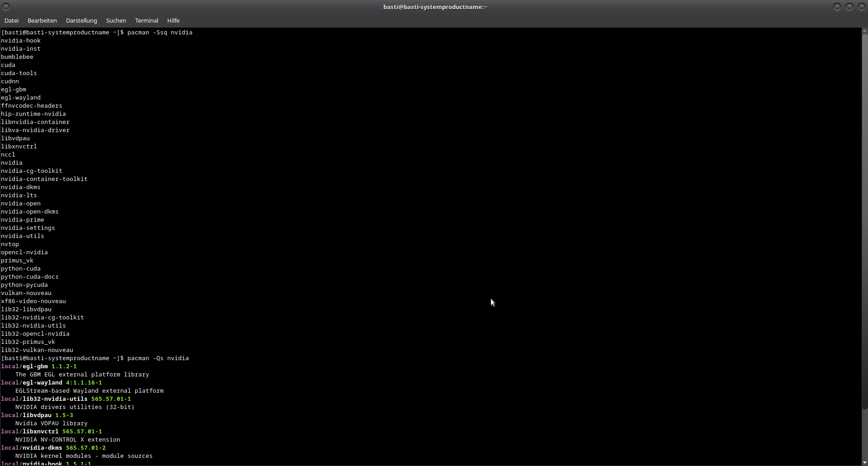868x466 pixels.
Task: Open the Suchen menu
Action: (x=116, y=21)
